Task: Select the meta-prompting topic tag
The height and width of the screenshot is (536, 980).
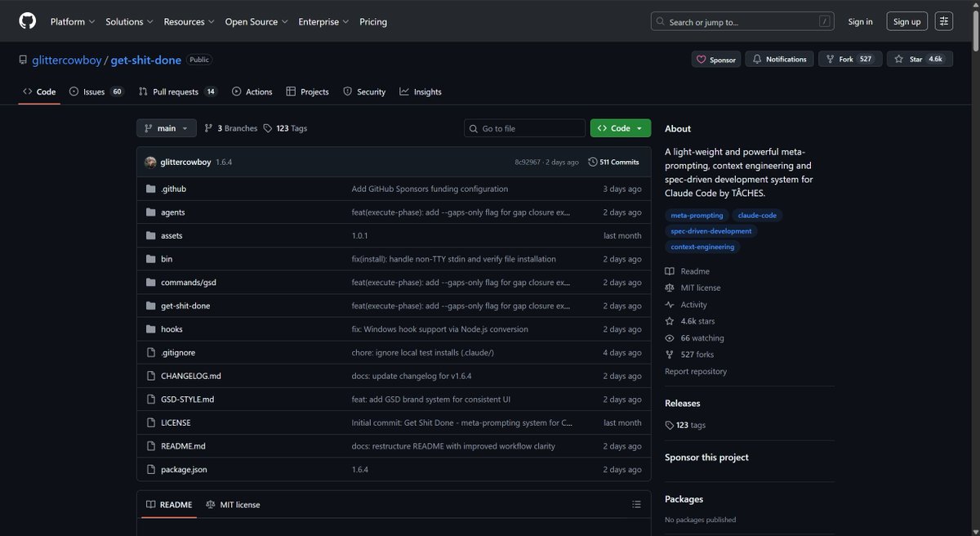Action: pos(697,216)
